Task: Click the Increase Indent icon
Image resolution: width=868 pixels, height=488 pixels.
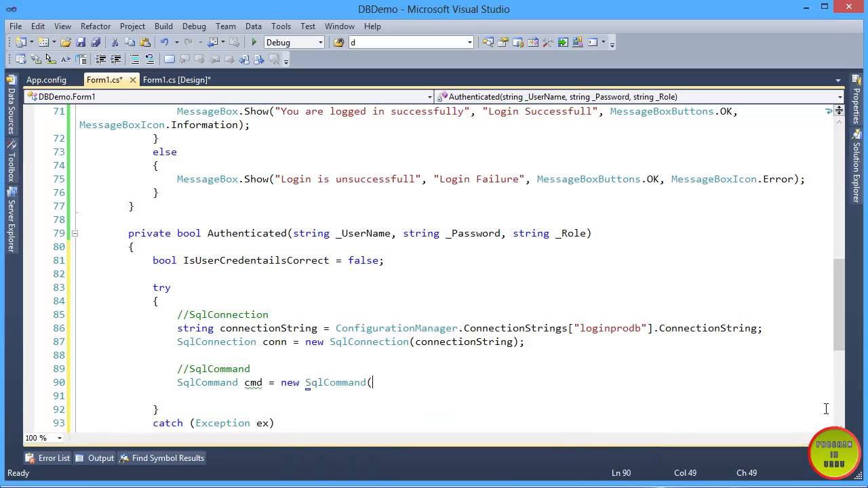Action: tap(115, 59)
